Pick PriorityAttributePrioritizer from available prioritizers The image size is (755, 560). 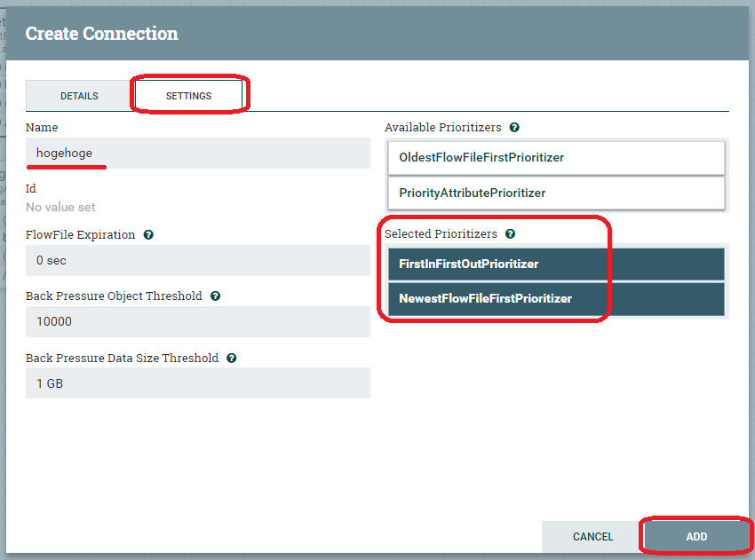(556, 193)
